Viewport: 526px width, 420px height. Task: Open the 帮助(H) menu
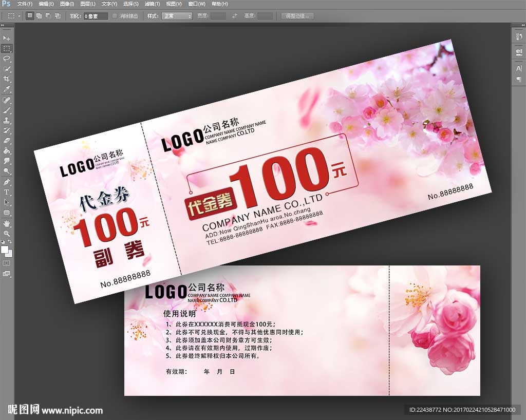point(220,4)
